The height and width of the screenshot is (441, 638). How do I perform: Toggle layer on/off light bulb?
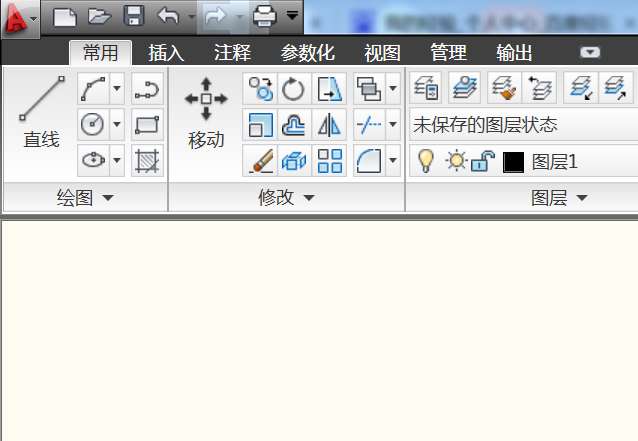[x=425, y=161]
